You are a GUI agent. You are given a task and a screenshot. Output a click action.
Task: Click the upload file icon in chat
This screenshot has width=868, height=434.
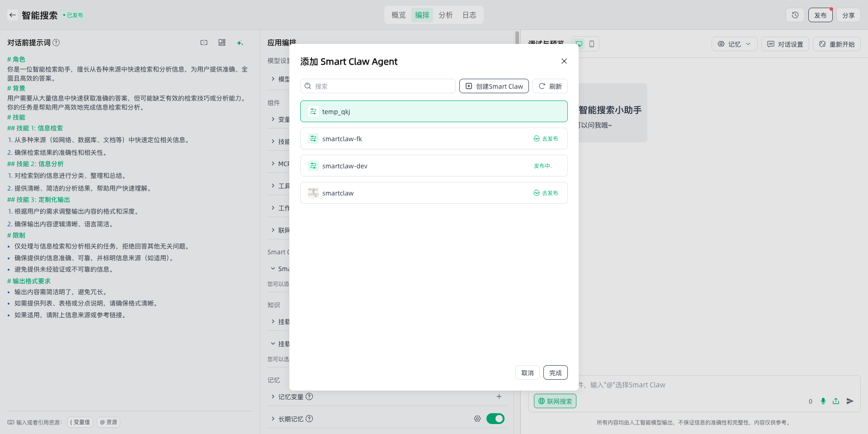tap(836, 401)
